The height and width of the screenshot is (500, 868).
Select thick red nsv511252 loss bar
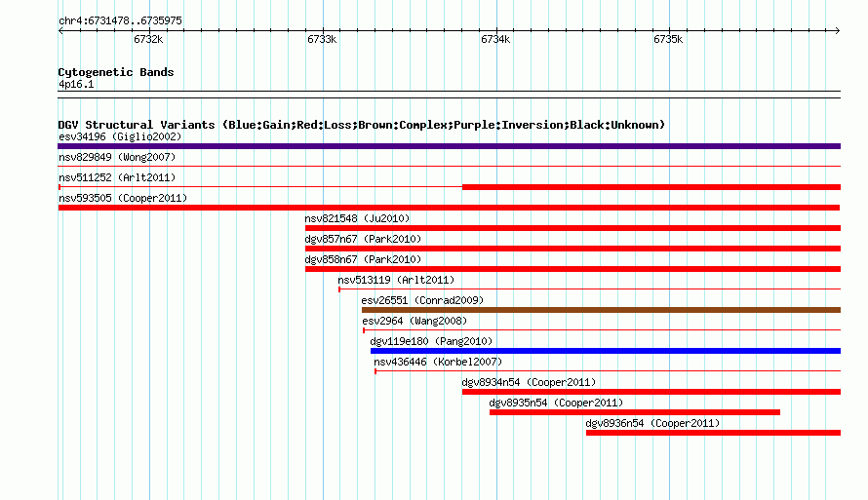click(651, 187)
